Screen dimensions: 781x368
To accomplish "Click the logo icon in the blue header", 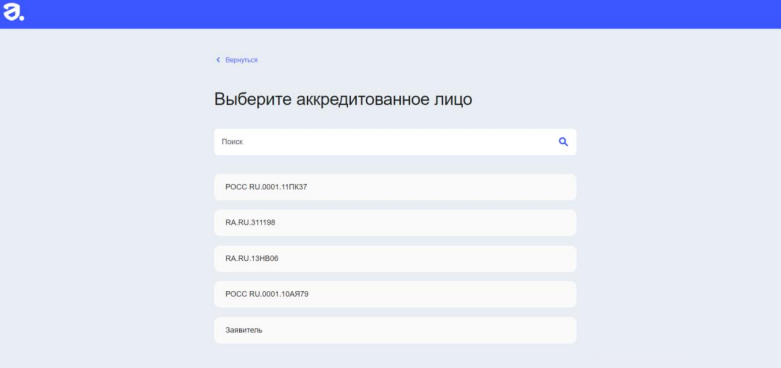I will coord(13,12).
